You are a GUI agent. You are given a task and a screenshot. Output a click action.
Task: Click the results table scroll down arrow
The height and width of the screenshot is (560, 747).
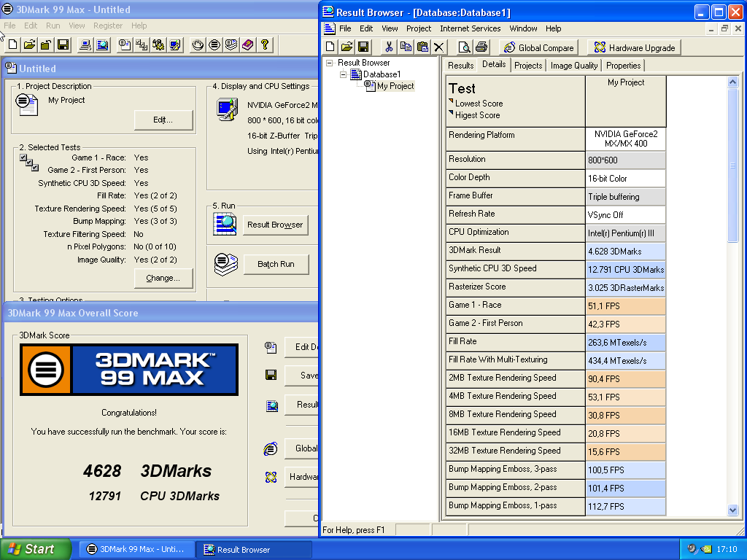[732, 510]
